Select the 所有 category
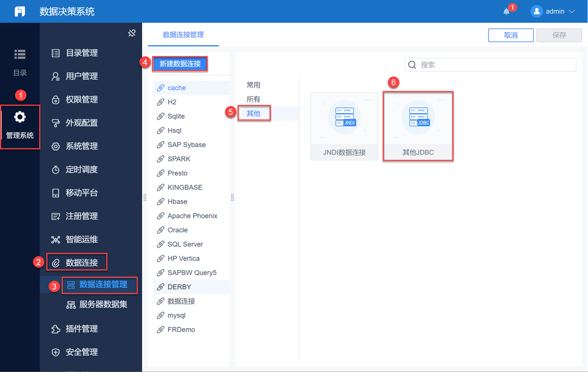This screenshot has height=372, width=588. (x=253, y=99)
